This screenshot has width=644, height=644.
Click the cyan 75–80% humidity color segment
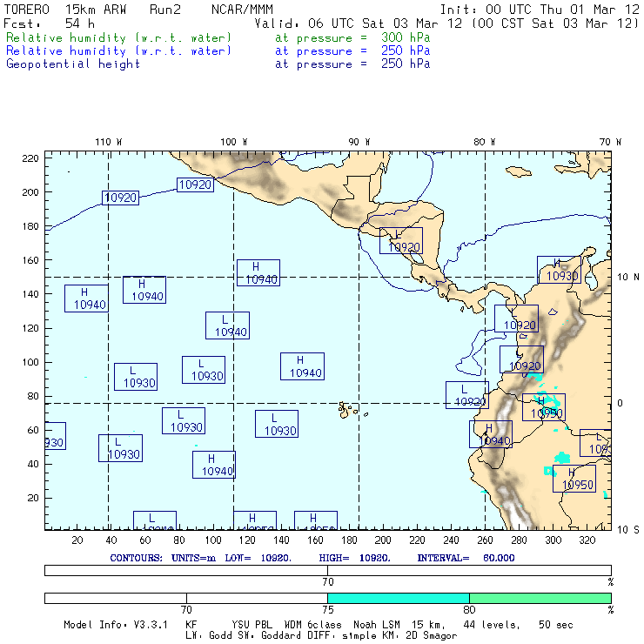(x=399, y=598)
